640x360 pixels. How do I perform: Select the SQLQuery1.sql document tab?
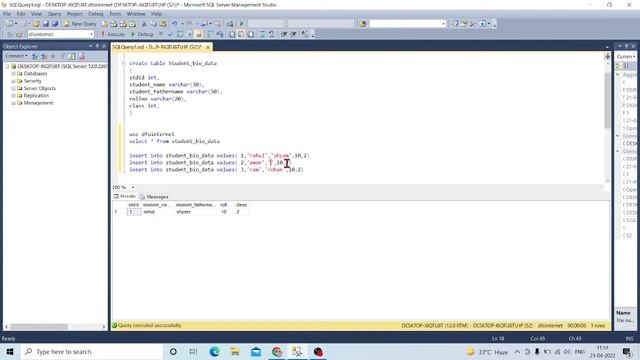[158, 47]
